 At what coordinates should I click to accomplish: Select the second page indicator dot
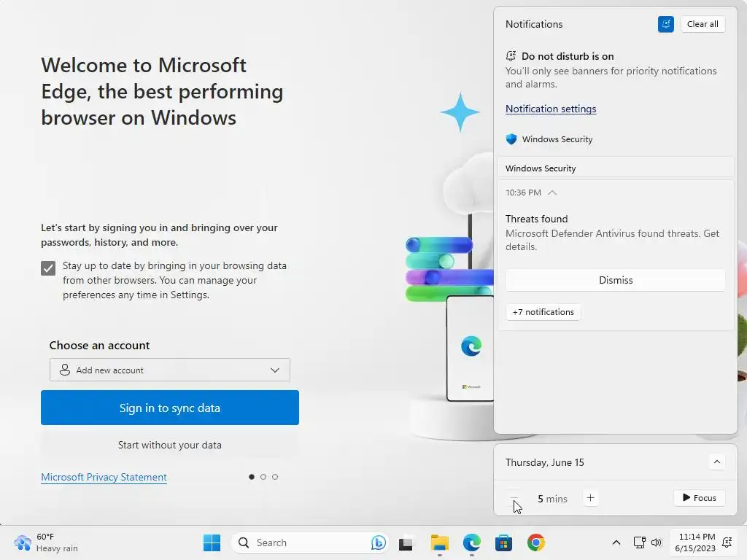click(263, 477)
